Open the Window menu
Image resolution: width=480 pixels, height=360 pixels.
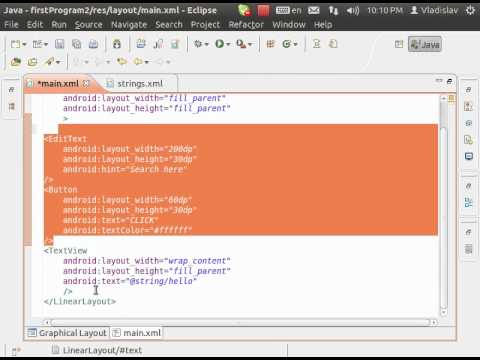(289, 25)
